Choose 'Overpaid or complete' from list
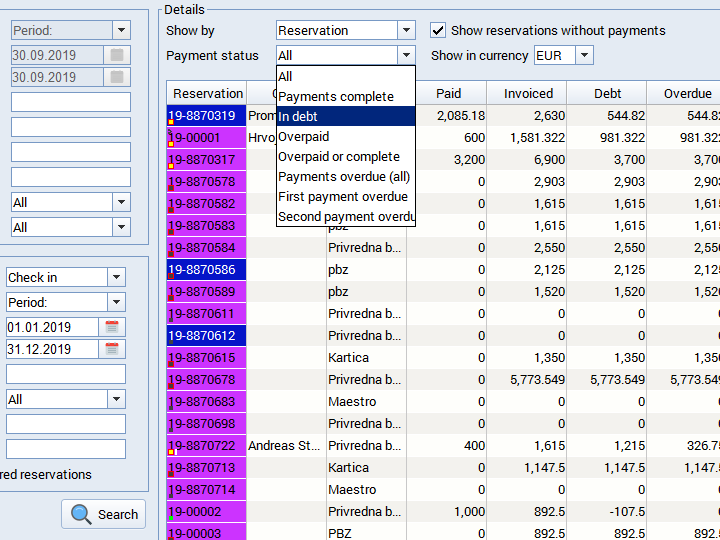Viewport: 720px width, 540px height. [x=345, y=156]
